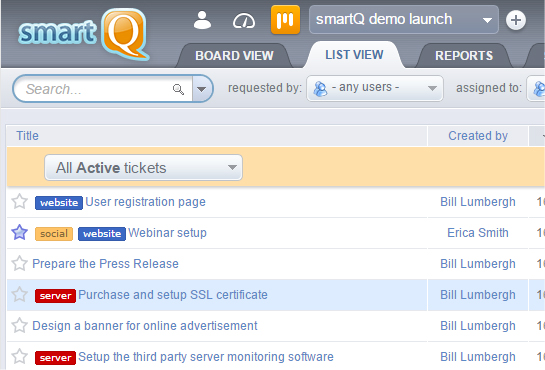Star the Design a banner ticket
Screen dimensions: 545x370
click(x=19, y=326)
